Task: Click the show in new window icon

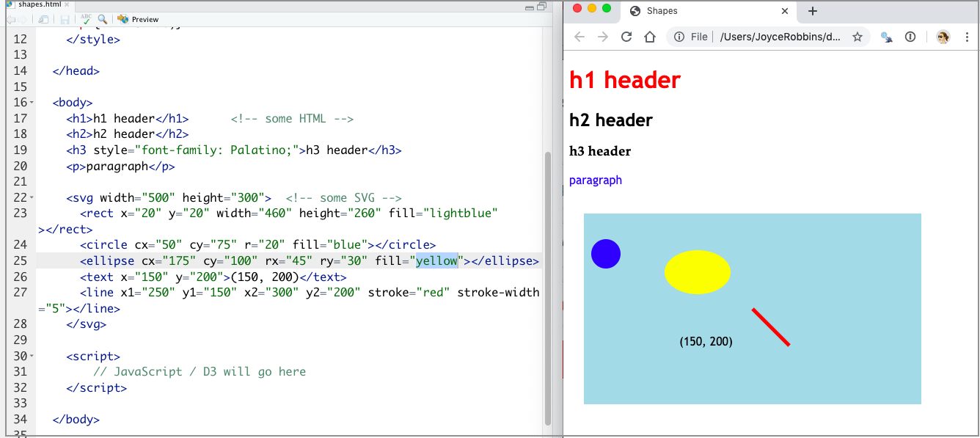Action: [43, 19]
